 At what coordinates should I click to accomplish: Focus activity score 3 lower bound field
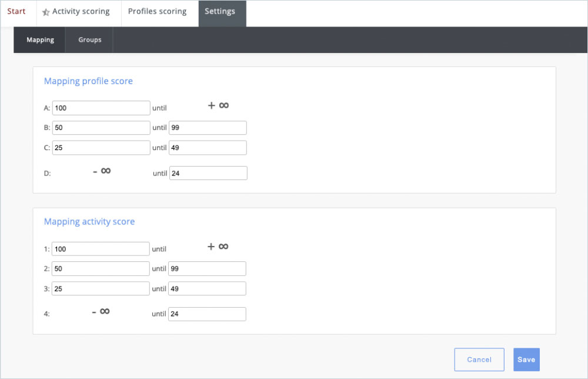point(101,288)
